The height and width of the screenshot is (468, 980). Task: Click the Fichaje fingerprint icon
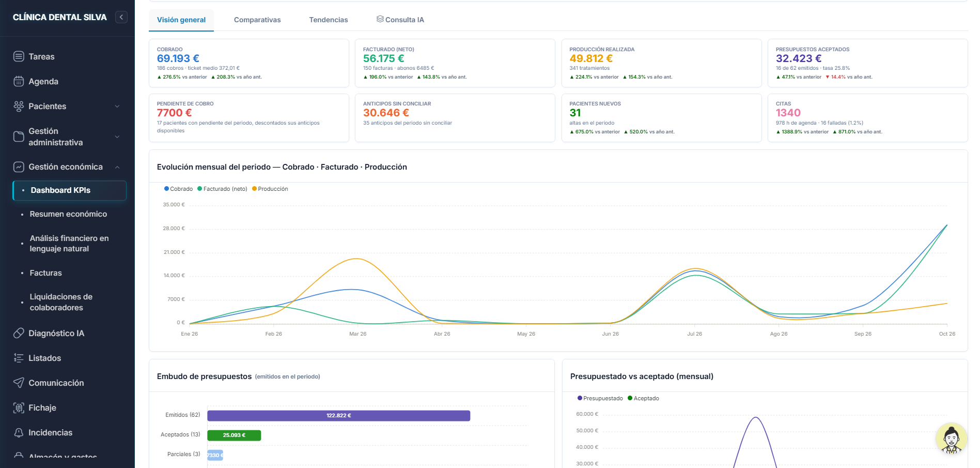click(19, 407)
